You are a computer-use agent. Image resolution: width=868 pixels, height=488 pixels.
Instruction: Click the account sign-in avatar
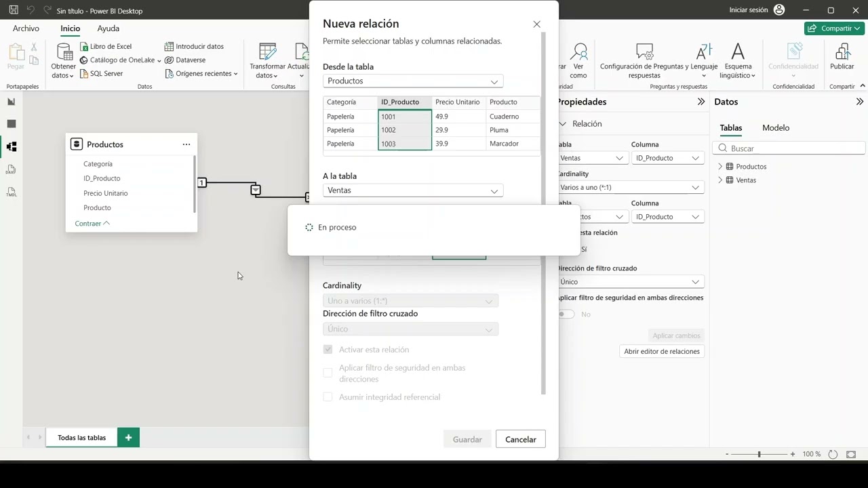point(778,10)
